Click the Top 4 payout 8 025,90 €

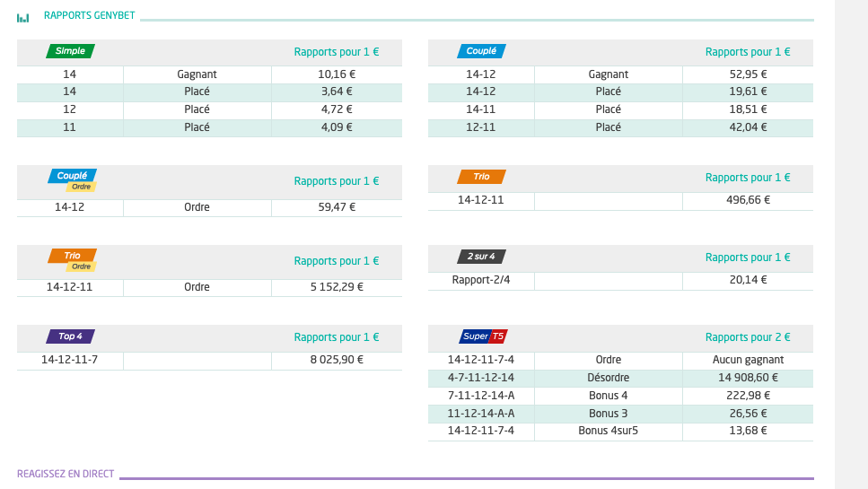click(337, 360)
